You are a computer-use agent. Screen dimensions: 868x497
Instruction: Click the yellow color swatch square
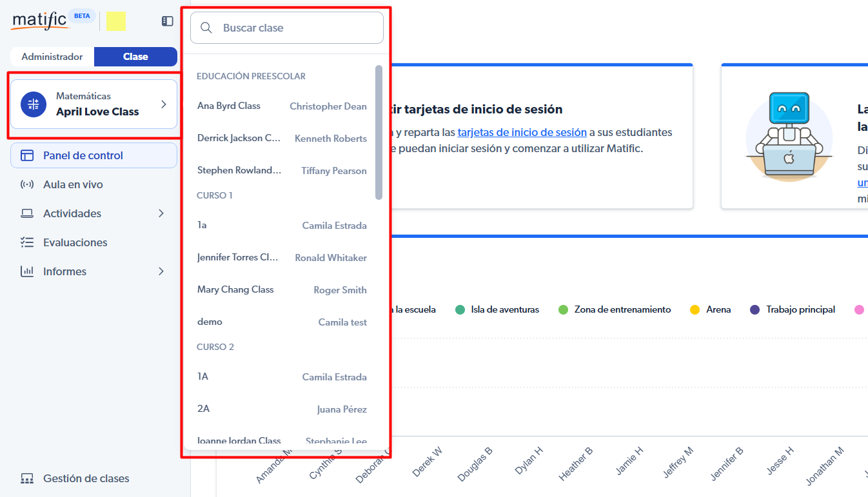[116, 21]
